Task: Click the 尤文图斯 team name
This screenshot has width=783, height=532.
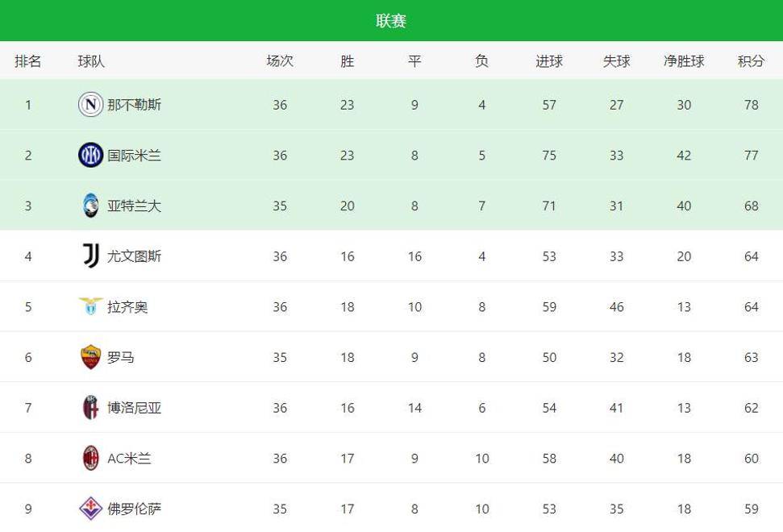Action: pyautogui.click(x=135, y=256)
